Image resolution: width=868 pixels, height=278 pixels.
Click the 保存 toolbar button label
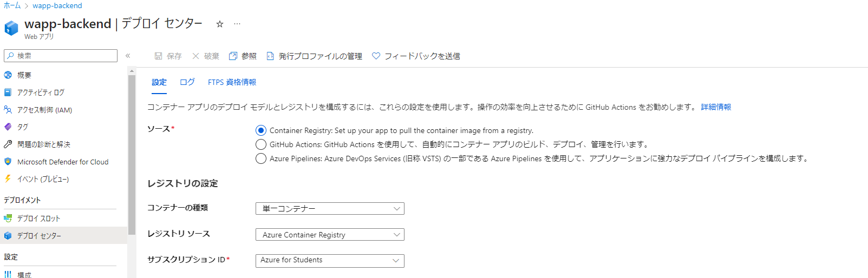[x=174, y=56]
